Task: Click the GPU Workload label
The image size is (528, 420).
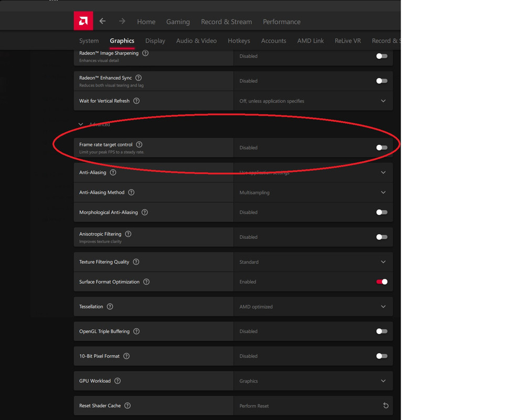Action: pos(94,381)
